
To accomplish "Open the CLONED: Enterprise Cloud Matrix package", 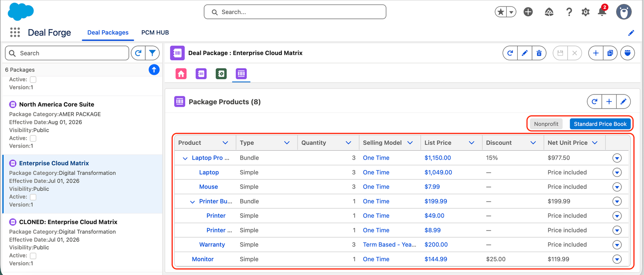I will coord(68,222).
